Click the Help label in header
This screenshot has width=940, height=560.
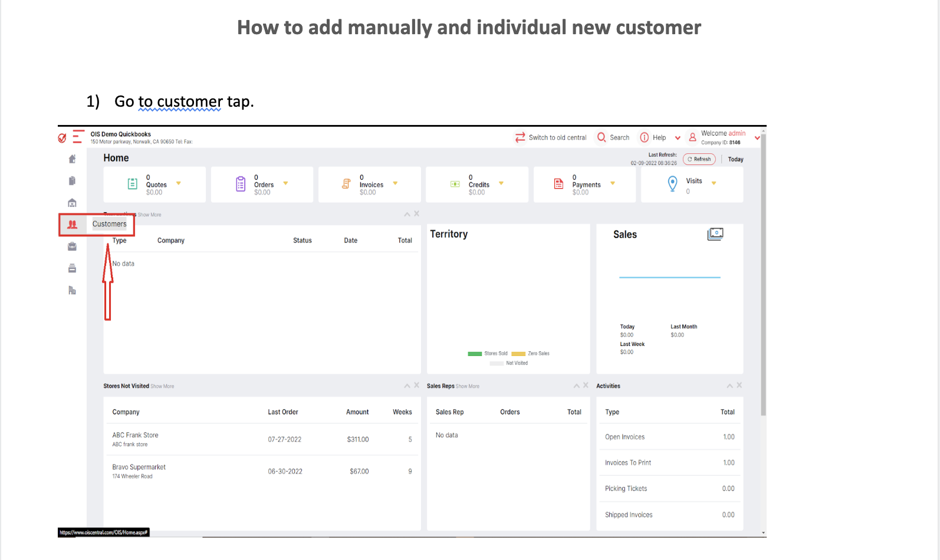[x=659, y=137]
